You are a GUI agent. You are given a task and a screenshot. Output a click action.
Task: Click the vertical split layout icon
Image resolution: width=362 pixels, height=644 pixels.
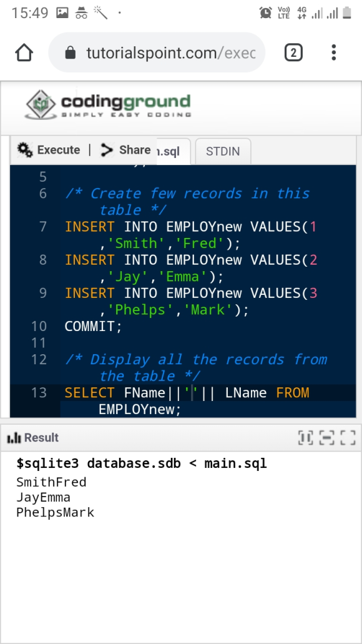click(x=305, y=438)
